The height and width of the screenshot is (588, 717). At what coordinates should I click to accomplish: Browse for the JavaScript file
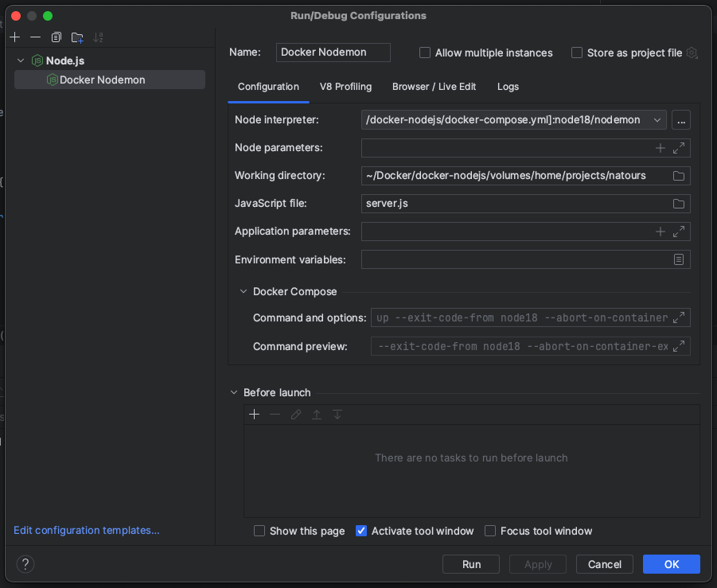pyautogui.click(x=679, y=204)
